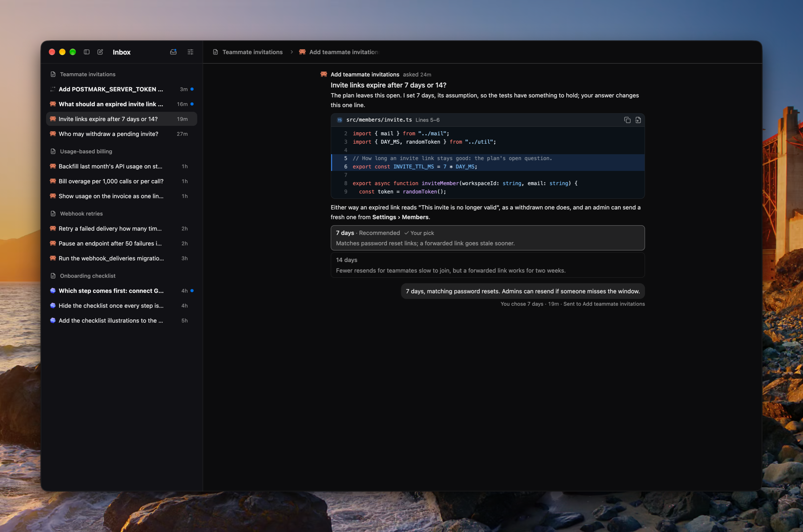Open Add POSTMARK_SERVER_TOKEN message
803x532 pixels.
tap(121, 89)
